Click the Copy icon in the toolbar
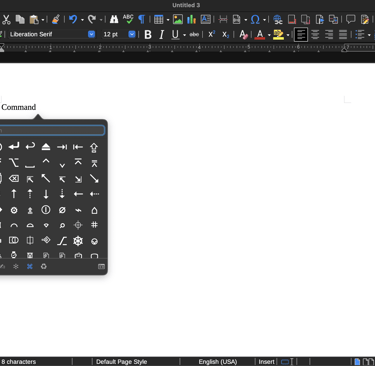This screenshot has height=366, width=375. 20,20
